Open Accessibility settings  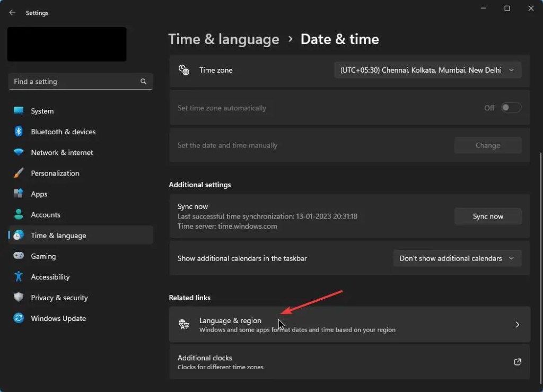[x=81, y=277]
